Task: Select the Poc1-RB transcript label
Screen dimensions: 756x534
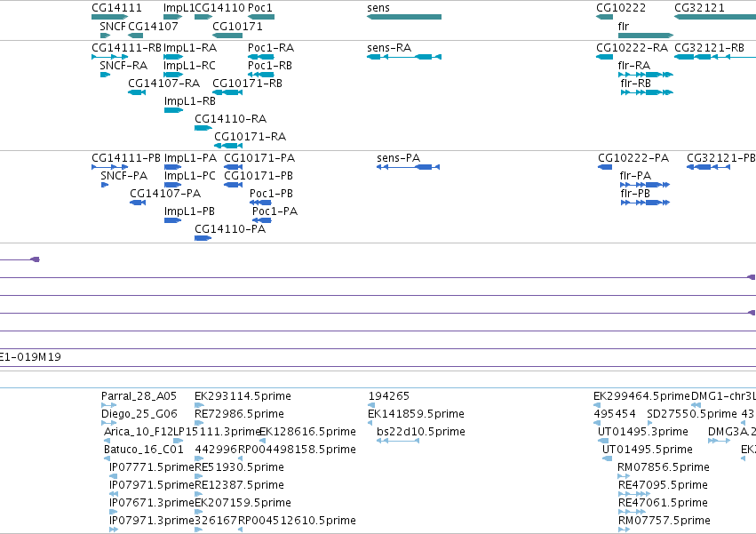Action: 270,66
